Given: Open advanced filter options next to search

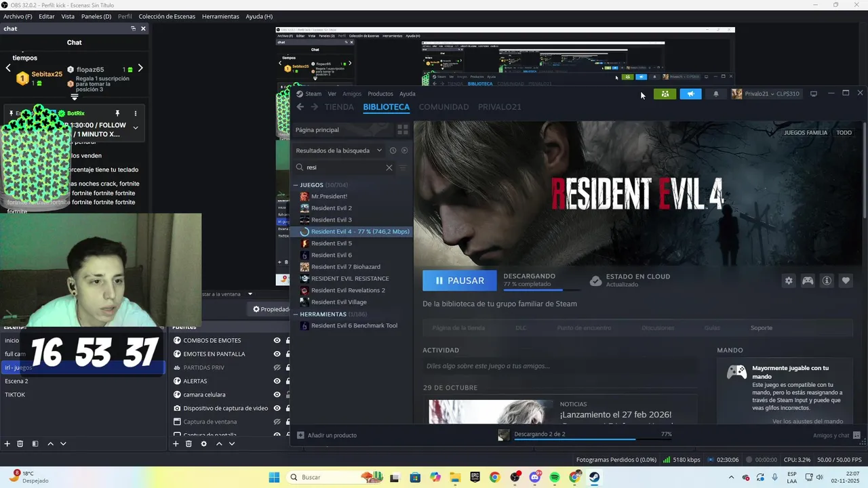Looking at the screenshot, I should tap(403, 167).
